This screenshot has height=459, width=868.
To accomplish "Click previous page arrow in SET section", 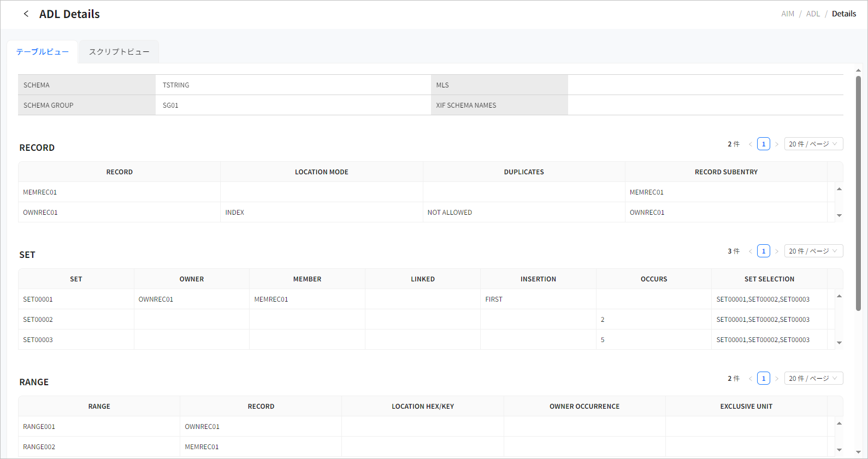I will (x=751, y=251).
